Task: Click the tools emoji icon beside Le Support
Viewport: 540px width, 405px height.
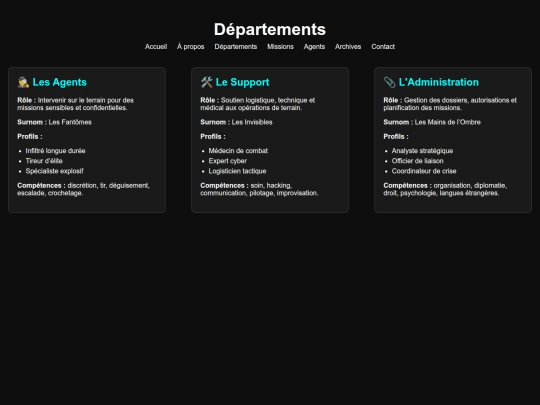Action: pyautogui.click(x=207, y=82)
